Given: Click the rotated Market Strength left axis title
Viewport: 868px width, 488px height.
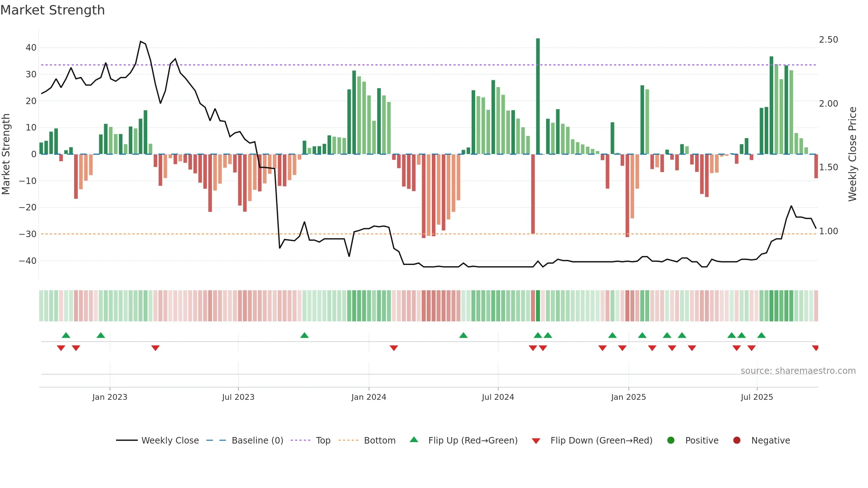Looking at the screenshot, I should (6, 154).
